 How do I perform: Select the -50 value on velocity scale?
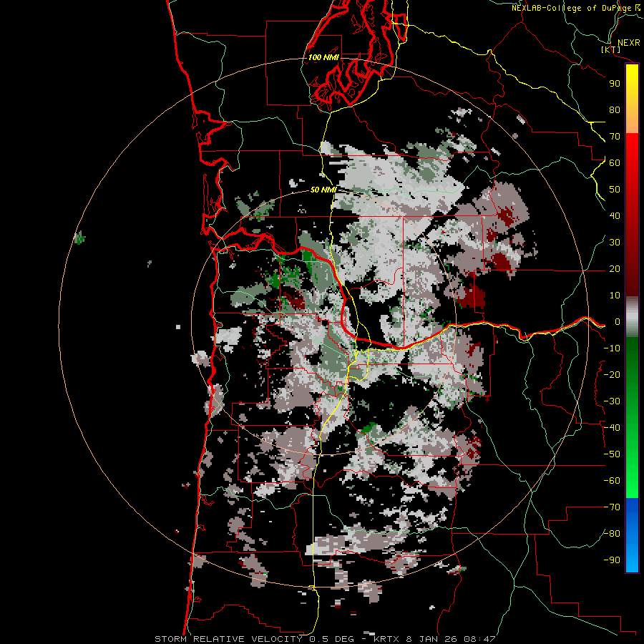tap(612, 454)
